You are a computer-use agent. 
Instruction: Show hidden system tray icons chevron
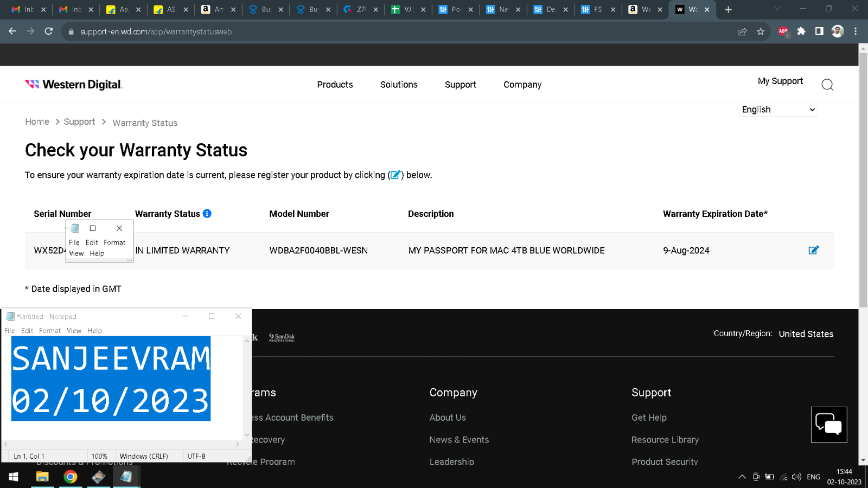pos(742,477)
